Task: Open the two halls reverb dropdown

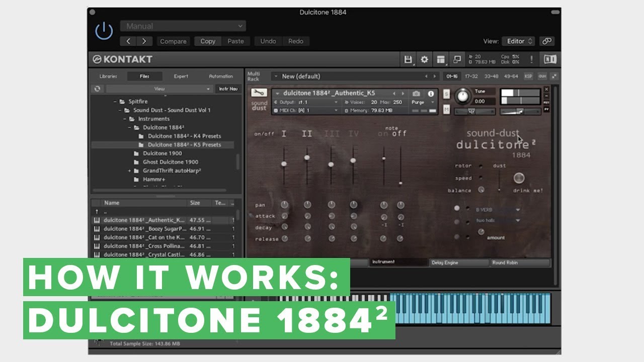Action: point(497,221)
